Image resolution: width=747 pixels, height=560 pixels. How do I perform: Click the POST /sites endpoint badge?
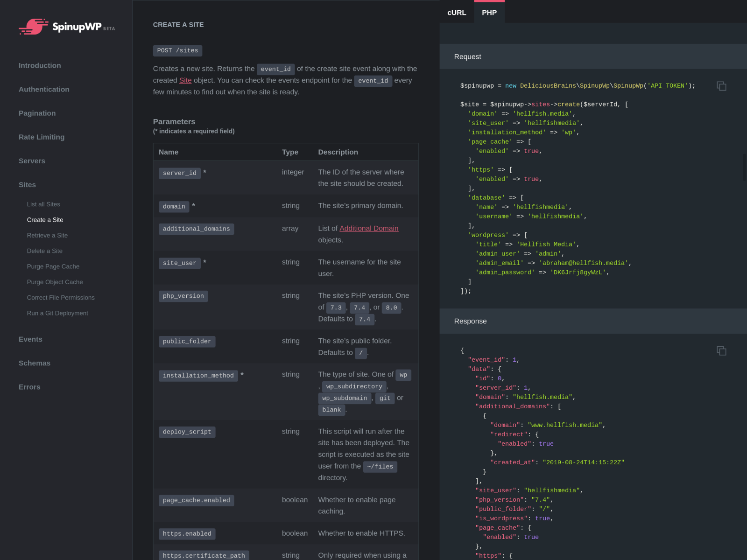coord(177,50)
